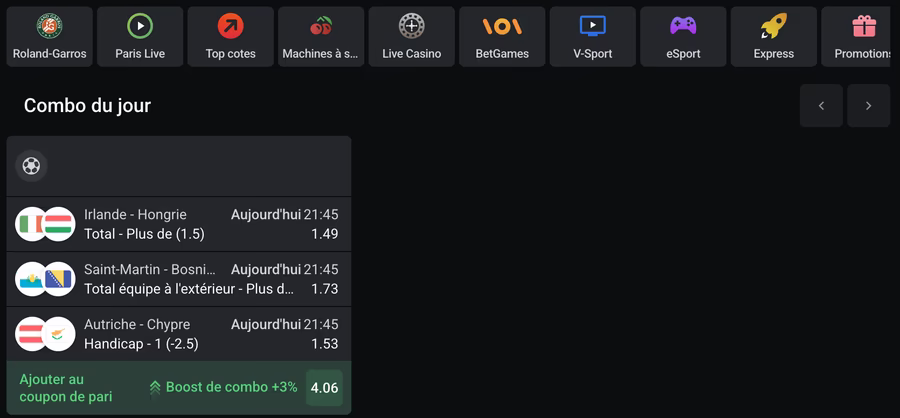Select the Autriche - Chypre match row

(179, 334)
